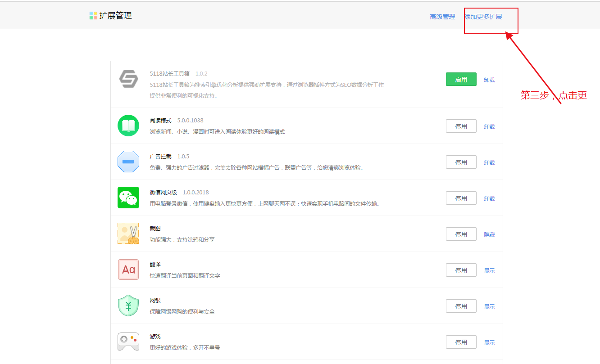Click the 游戏 extension name
This screenshot has height=364, width=600.
coord(155,336)
